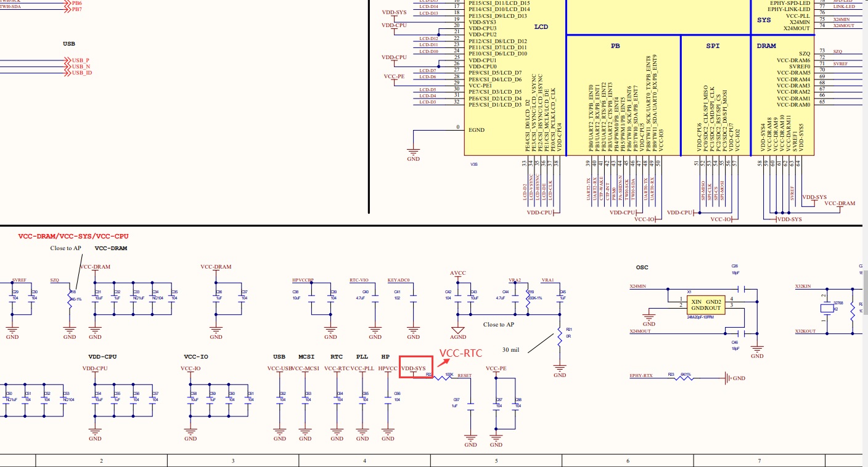Click the 'C40' capacitor designator

pos(365,291)
